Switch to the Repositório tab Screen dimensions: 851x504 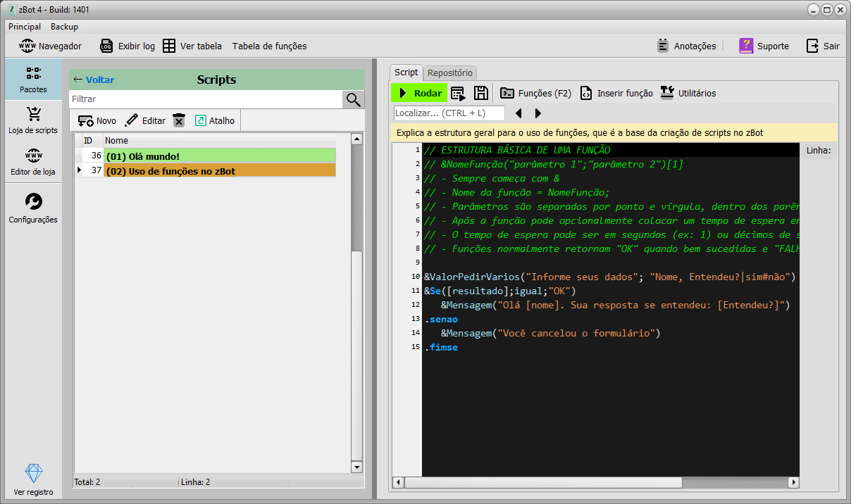pos(450,73)
